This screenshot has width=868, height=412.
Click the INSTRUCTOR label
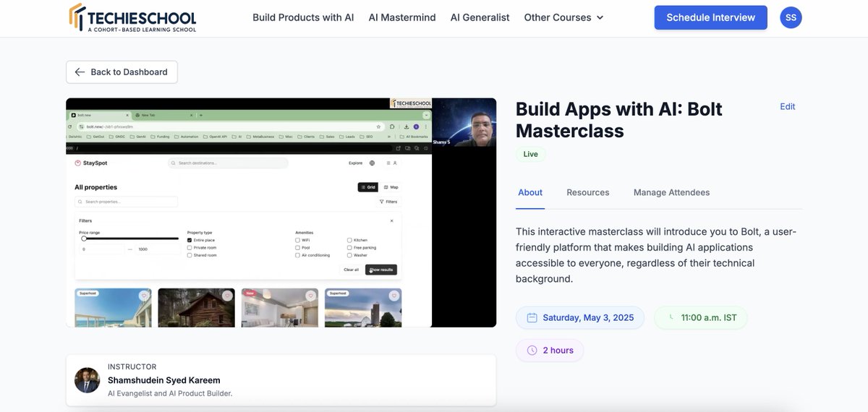(x=132, y=367)
